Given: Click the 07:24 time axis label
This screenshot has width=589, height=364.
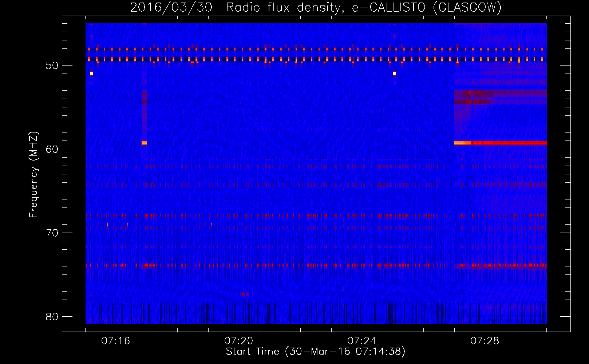Looking at the screenshot, I should (x=362, y=341).
